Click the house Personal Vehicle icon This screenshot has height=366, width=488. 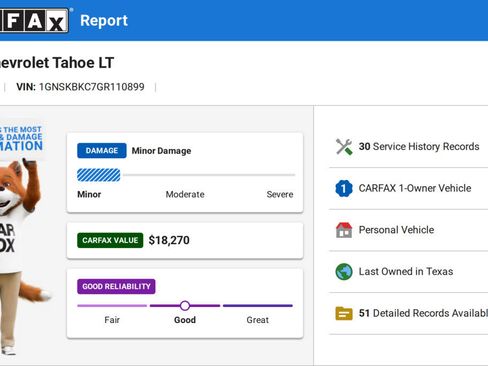(344, 230)
